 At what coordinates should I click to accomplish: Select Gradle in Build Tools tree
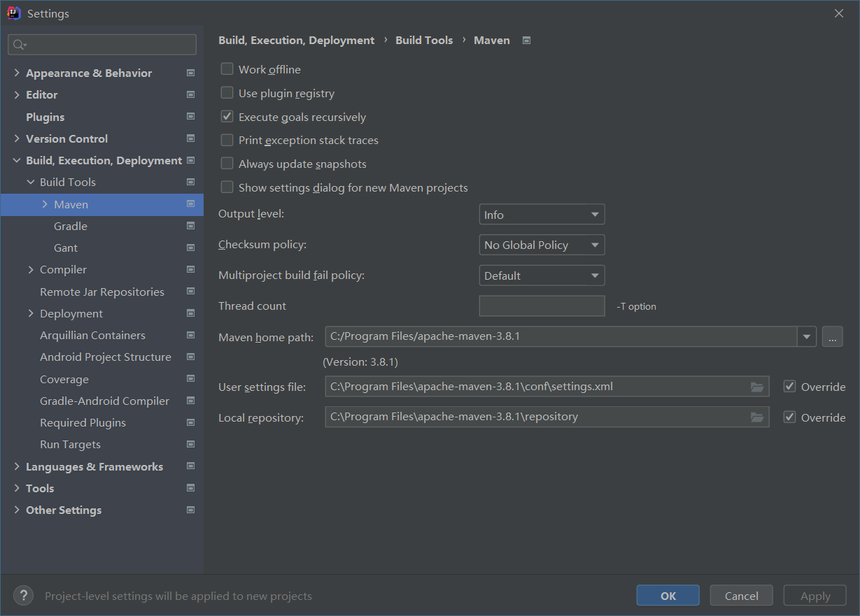pos(71,226)
